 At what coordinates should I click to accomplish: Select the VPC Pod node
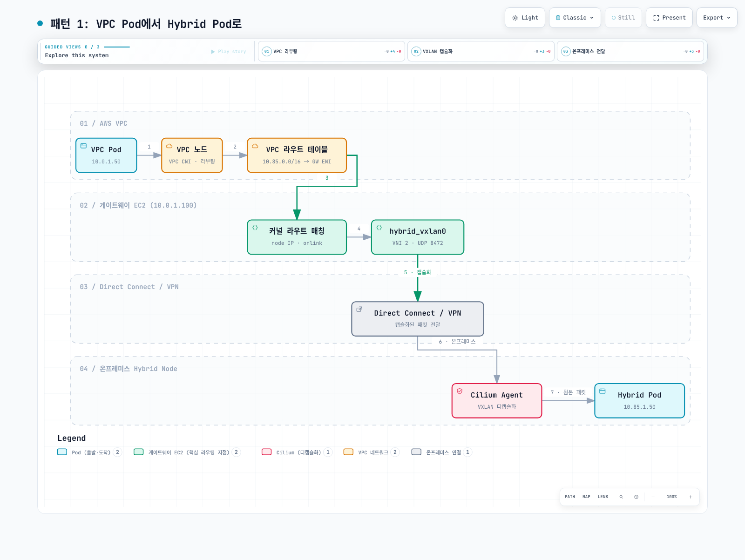[x=106, y=155]
